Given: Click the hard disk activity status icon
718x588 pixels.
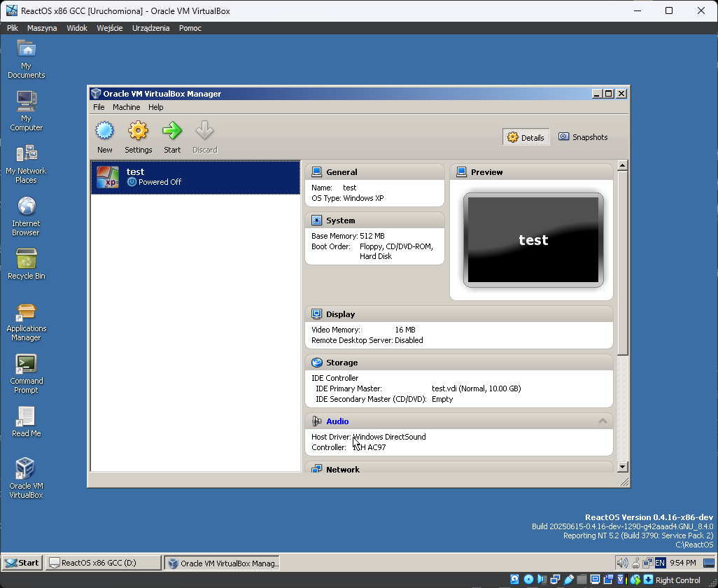Looking at the screenshot, I should tap(514, 580).
